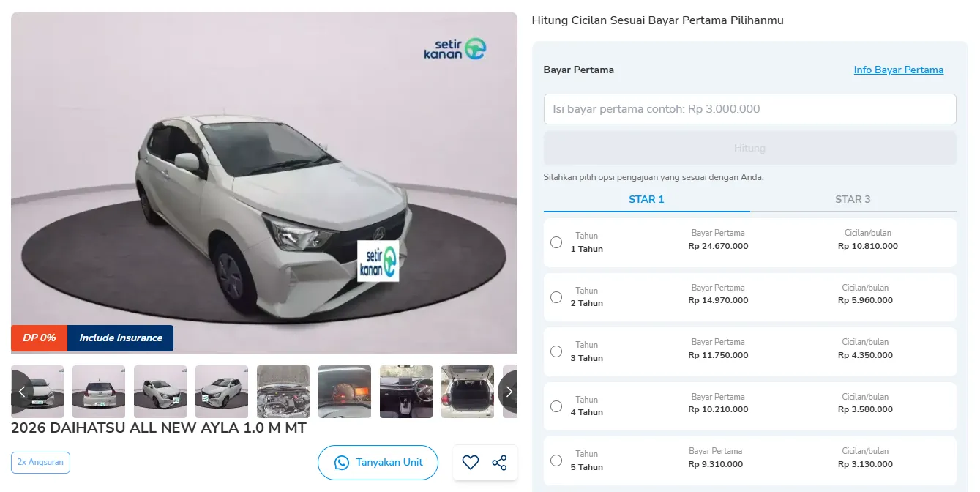Click the heart favorite icon

tap(471, 463)
